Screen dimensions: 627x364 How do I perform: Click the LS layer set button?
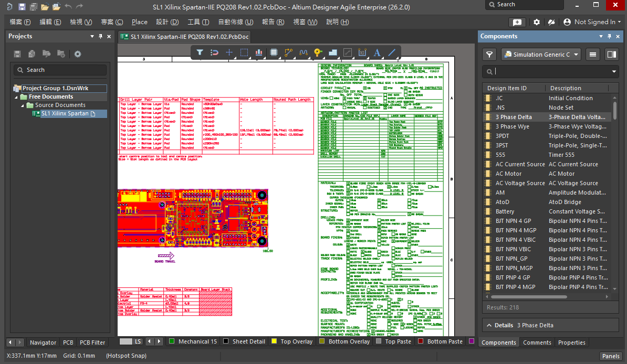[x=138, y=341]
